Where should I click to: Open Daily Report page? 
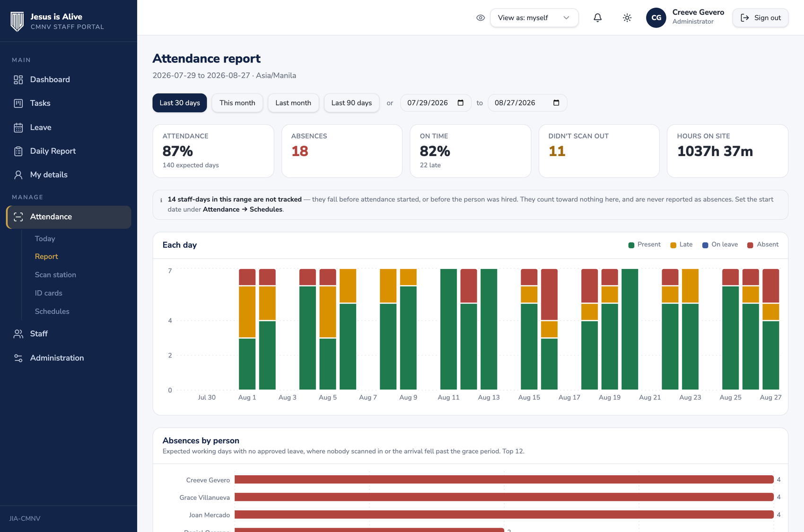point(69,151)
